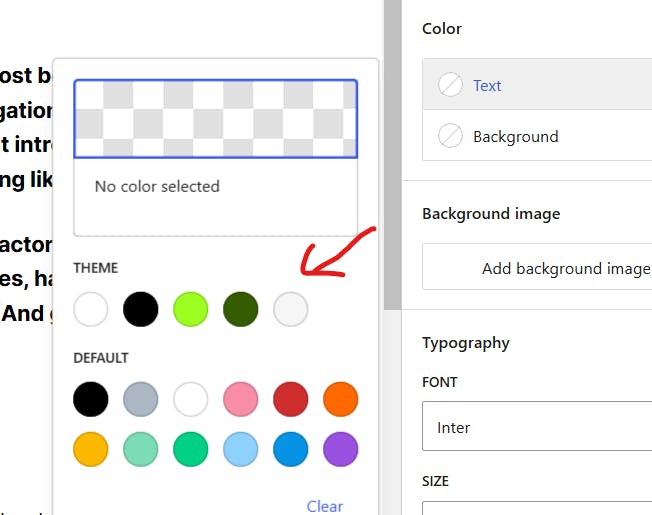Select the light mint green color swatch

pos(141,449)
